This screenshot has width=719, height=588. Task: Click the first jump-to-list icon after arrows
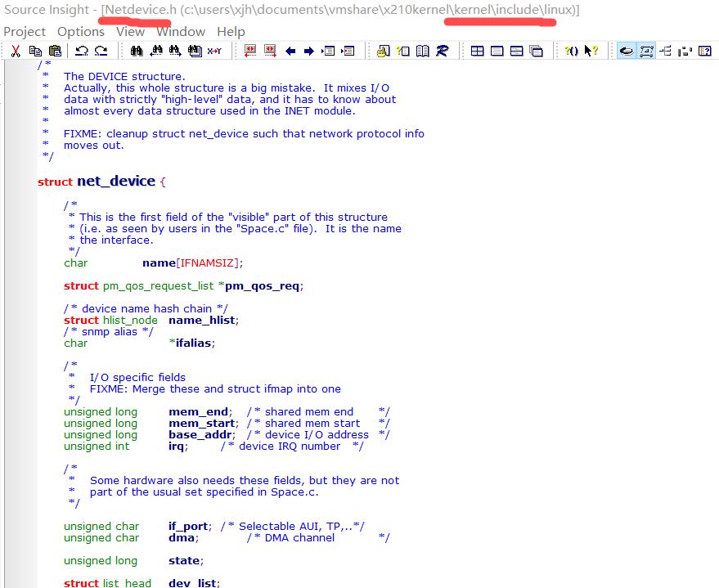tap(328, 51)
